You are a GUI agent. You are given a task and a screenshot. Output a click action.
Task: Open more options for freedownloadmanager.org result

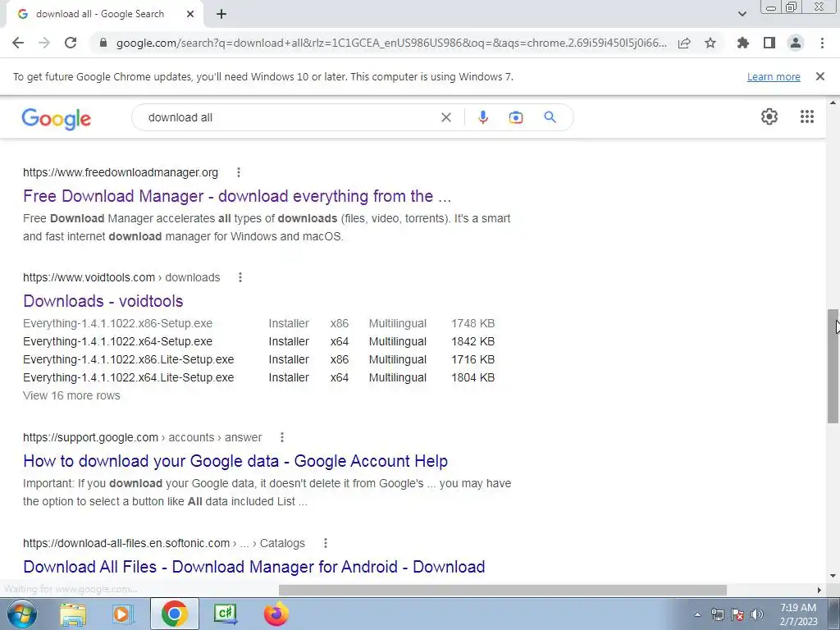[239, 172]
